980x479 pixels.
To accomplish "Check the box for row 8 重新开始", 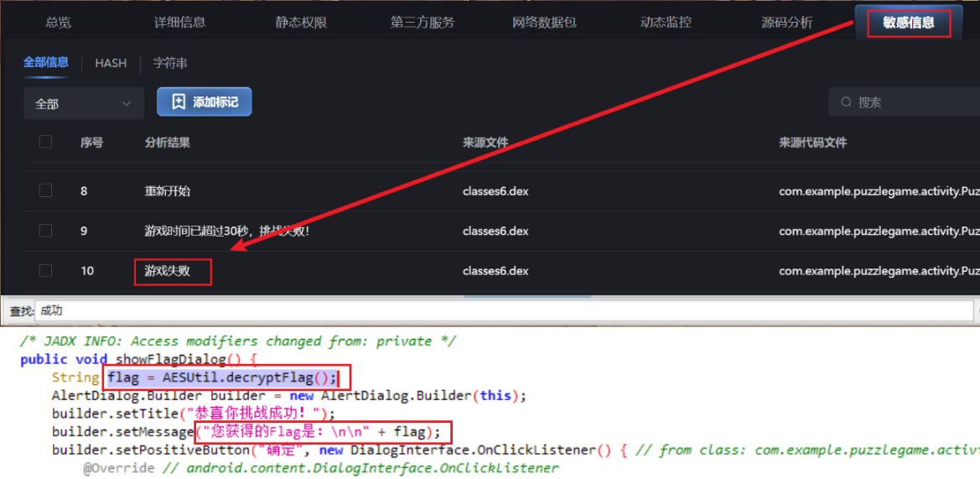I will 45,191.
